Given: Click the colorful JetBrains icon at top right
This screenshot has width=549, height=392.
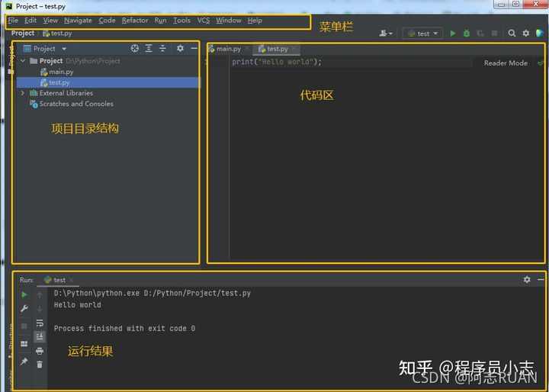Looking at the screenshot, I should point(540,33).
